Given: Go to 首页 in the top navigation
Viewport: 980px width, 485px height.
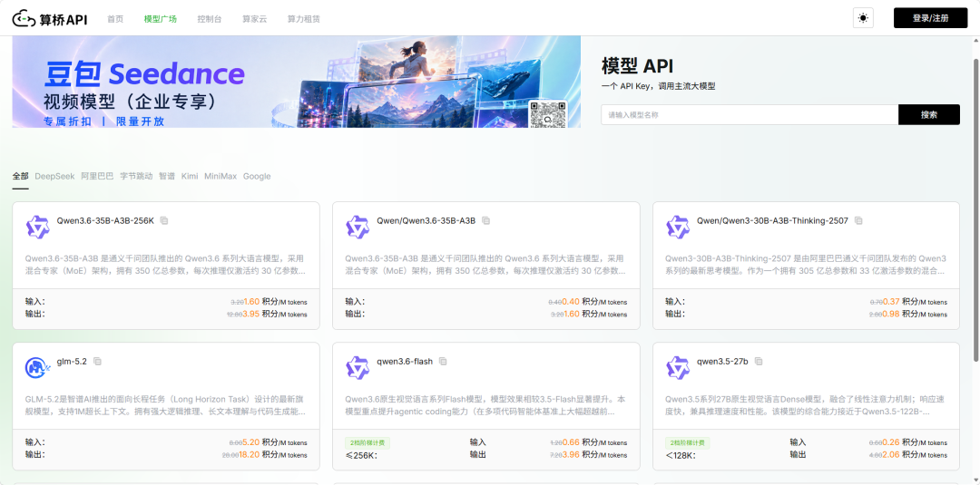Looking at the screenshot, I should pyautogui.click(x=115, y=19).
